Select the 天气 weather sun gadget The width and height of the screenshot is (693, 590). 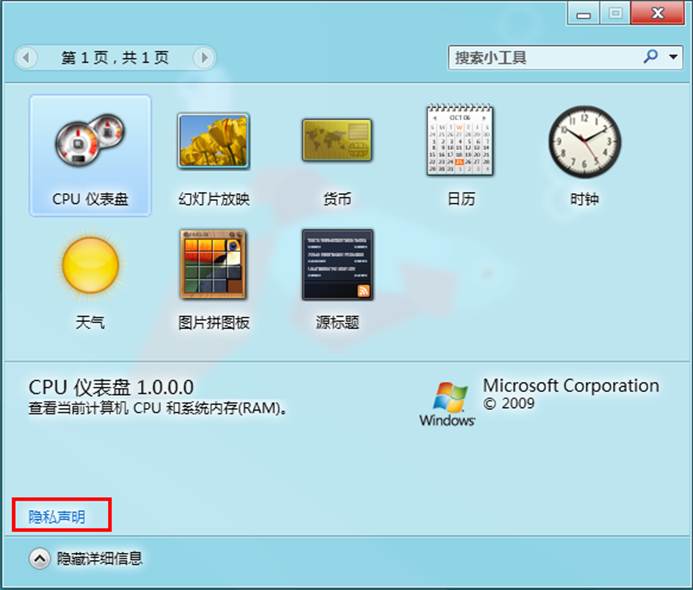pos(91,265)
